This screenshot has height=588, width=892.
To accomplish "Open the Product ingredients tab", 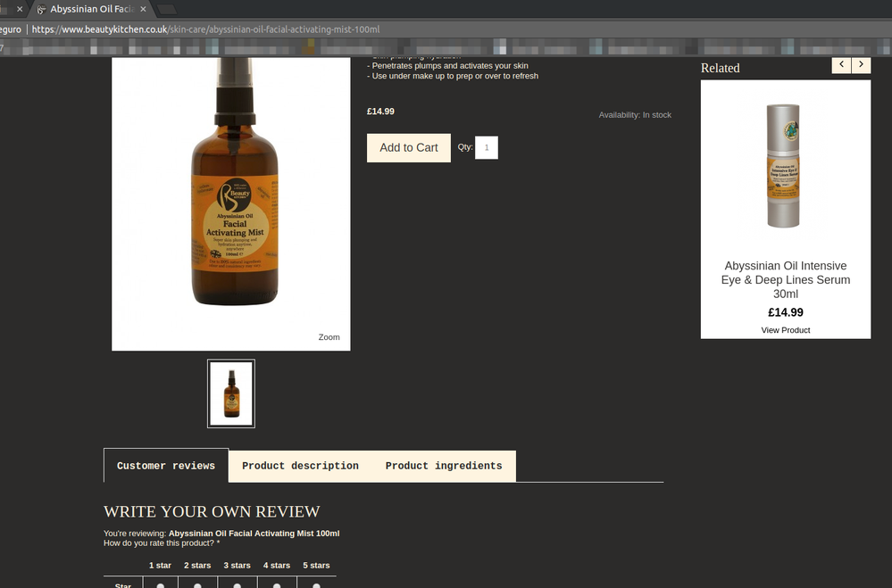I will 444,466.
